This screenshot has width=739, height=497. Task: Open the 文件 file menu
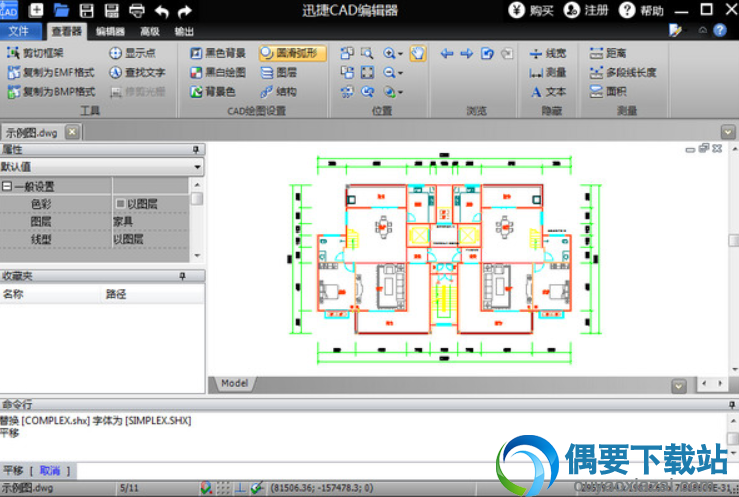point(19,31)
